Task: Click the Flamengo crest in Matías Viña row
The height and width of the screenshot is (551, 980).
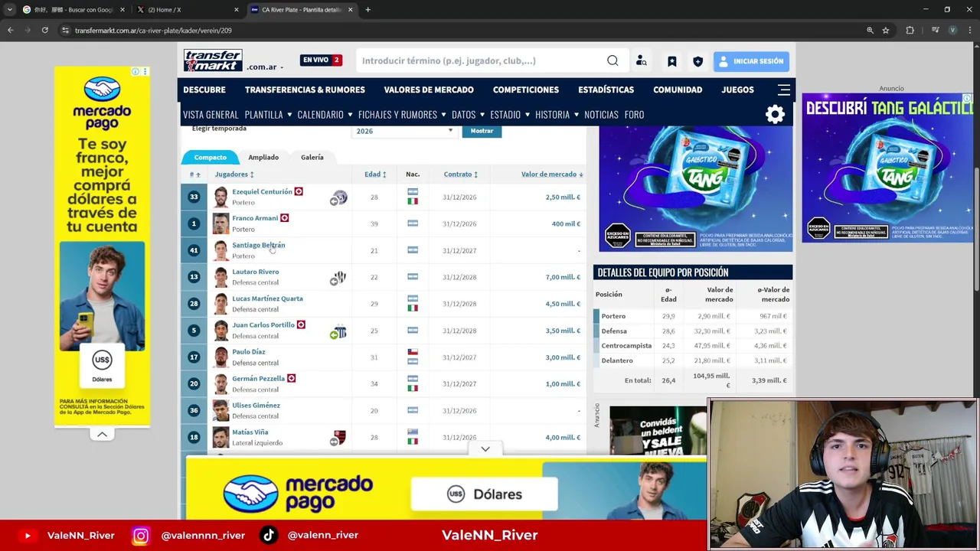Action: click(339, 438)
